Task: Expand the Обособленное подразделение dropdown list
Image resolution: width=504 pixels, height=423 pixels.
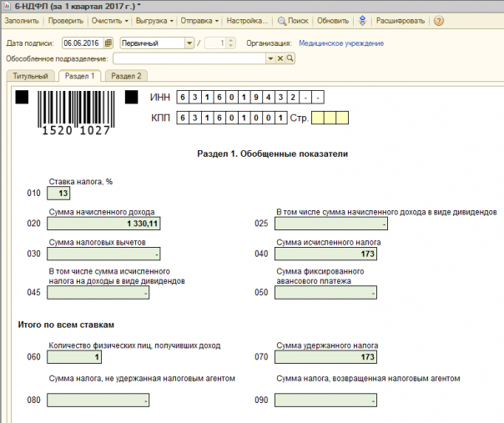Action: coord(270,58)
